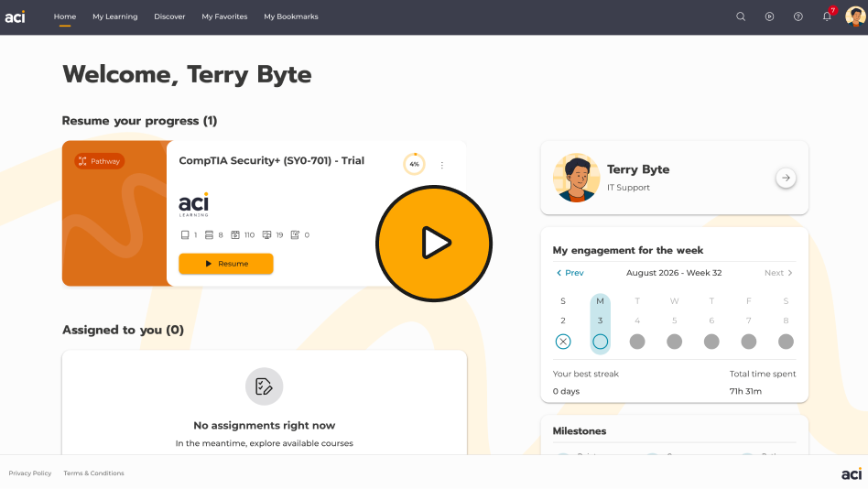Viewport: 868px width, 489px height.
Task: Select the Sunday 2 missed-day circle
Action: [x=563, y=342]
